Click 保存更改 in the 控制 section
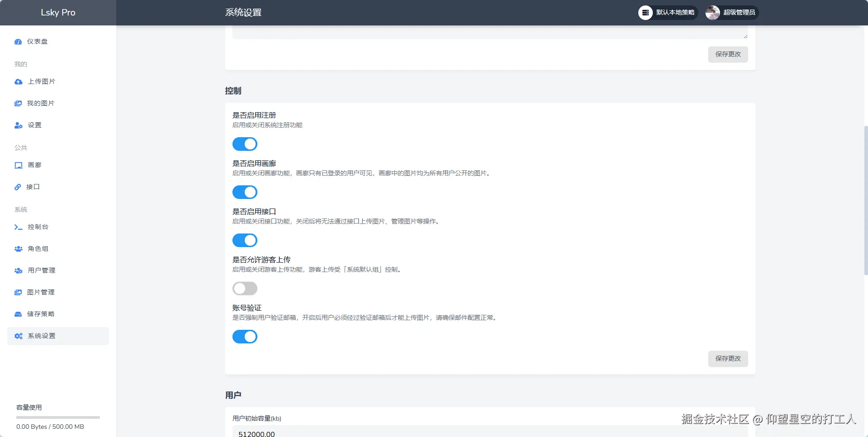 728,359
